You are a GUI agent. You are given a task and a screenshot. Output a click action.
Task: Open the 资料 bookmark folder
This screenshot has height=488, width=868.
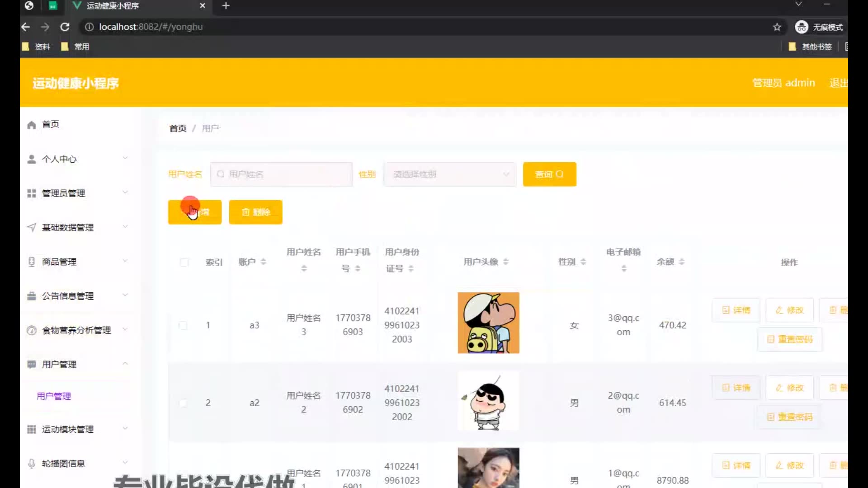point(36,47)
